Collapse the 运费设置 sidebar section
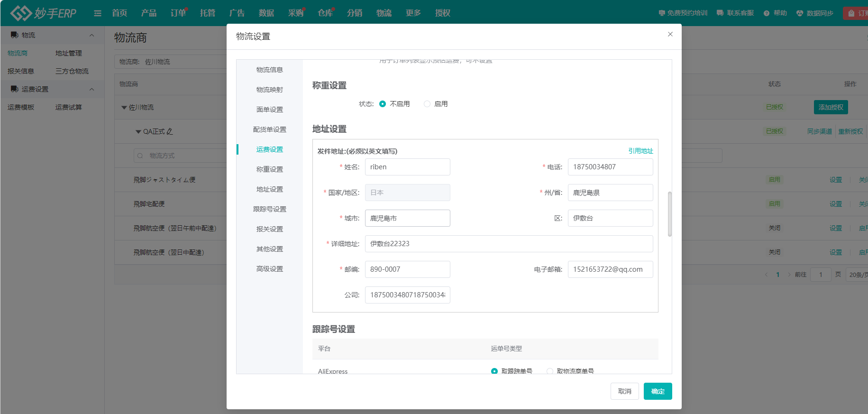 pyautogui.click(x=91, y=89)
